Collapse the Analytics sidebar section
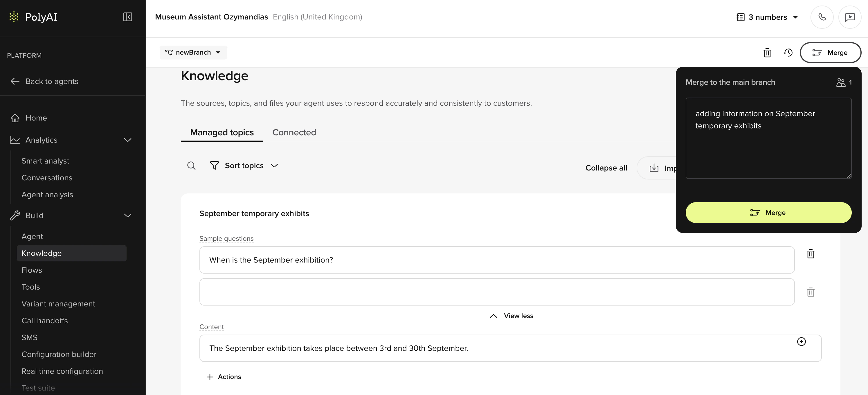Viewport: 868px width, 395px height. click(127, 140)
